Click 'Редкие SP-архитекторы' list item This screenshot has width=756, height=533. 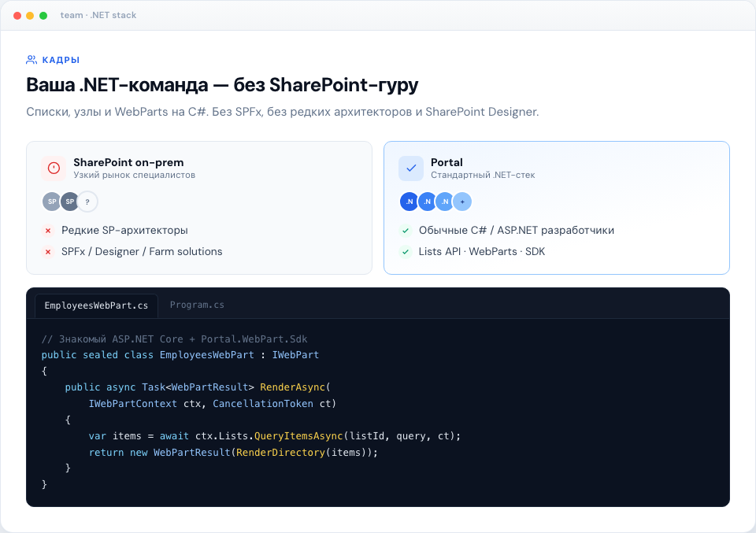click(124, 231)
